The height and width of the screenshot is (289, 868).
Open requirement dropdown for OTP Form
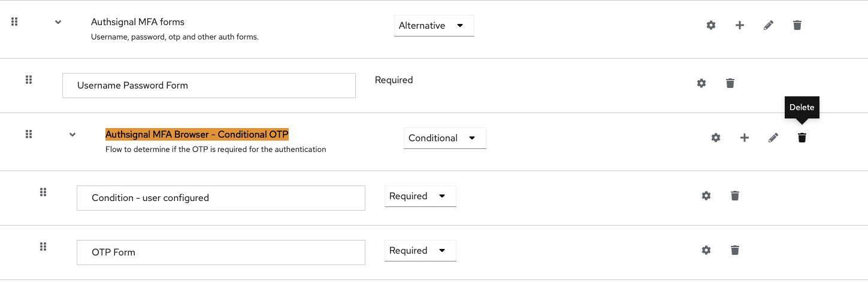pos(421,251)
